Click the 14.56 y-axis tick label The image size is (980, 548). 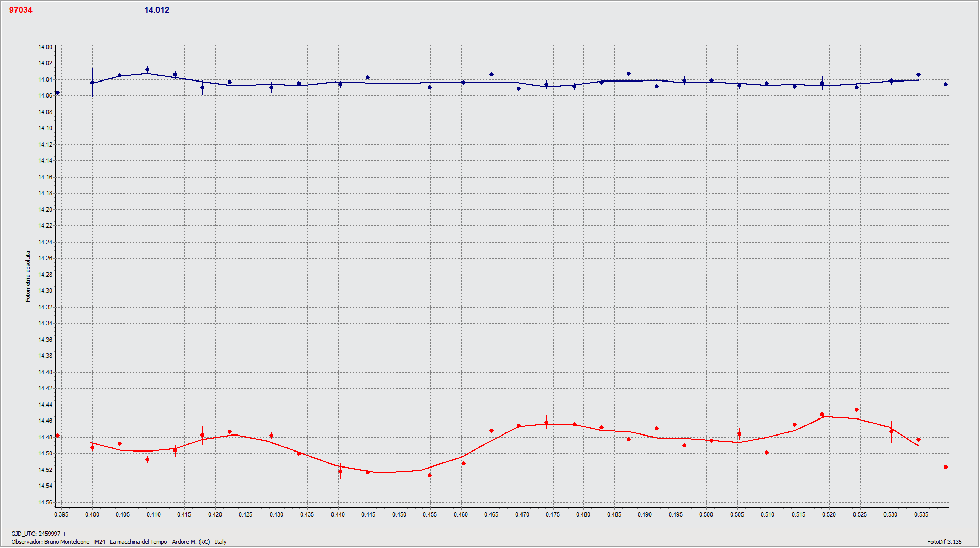tap(45, 502)
